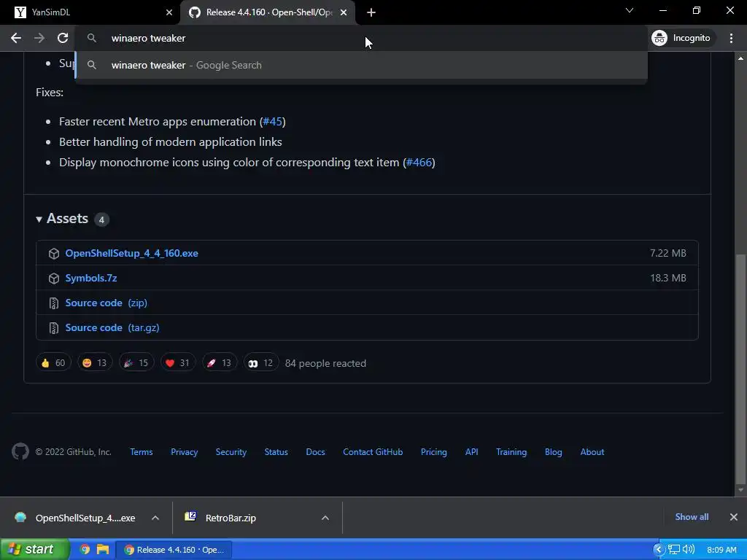This screenshot has height=560, width=747.
Task: Close the YanSimDL tab
Action: (x=169, y=12)
